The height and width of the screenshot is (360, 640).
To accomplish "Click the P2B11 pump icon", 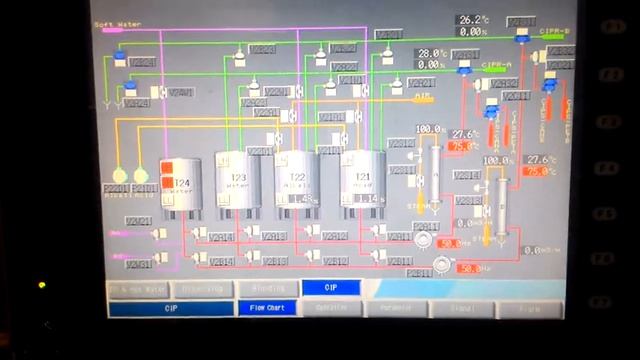I will (x=441, y=264).
